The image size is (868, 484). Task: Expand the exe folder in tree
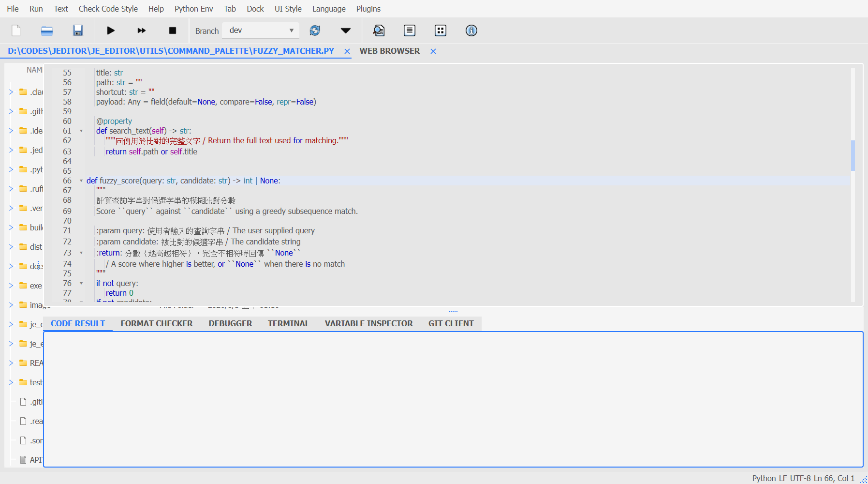[x=11, y=286]
